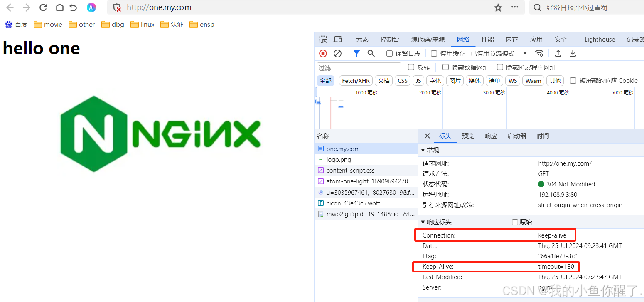The width and height of the screenshot is (644, 302).
Task: Open the AI assistant icon in toolbar
Action: 91,7
